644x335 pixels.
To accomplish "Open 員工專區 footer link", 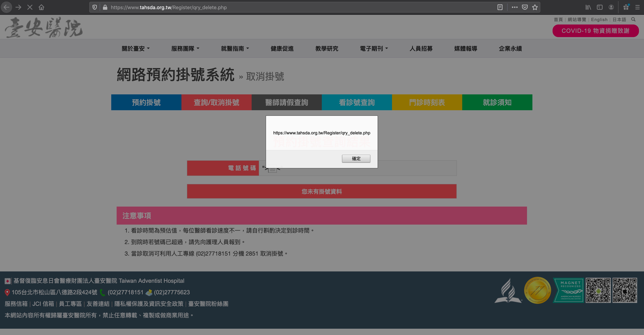I will point(70,304).
